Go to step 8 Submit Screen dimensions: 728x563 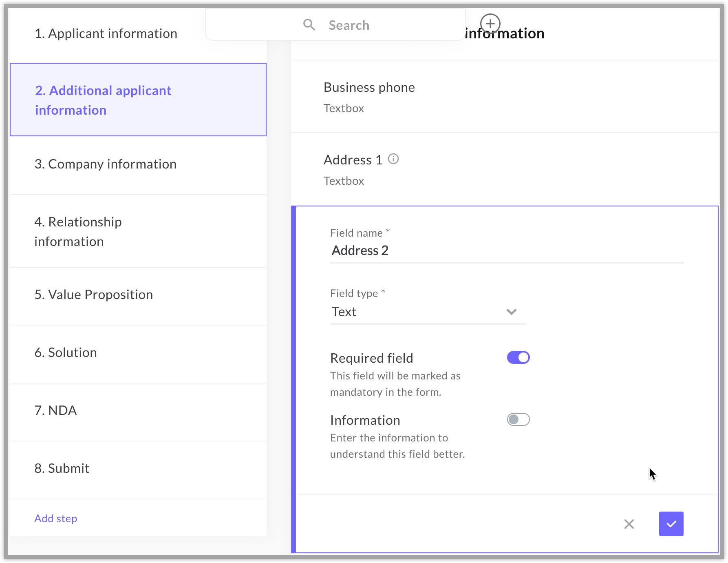pos(62,468)
